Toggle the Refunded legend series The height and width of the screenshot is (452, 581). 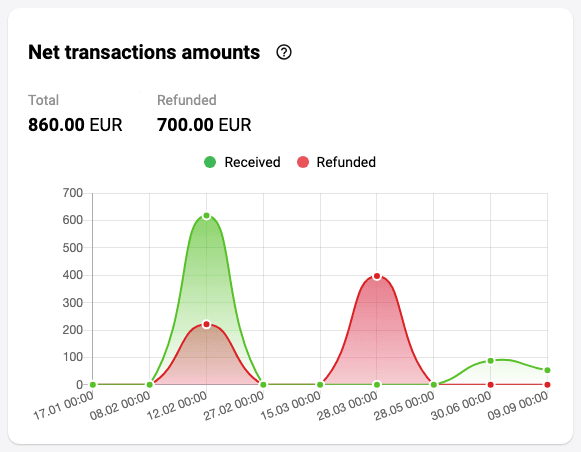coord(336,162)
